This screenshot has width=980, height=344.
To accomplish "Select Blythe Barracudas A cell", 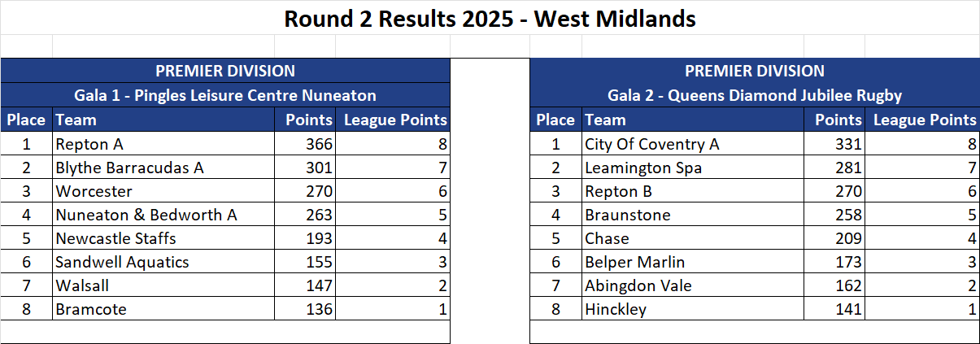I will coord(163,168).
